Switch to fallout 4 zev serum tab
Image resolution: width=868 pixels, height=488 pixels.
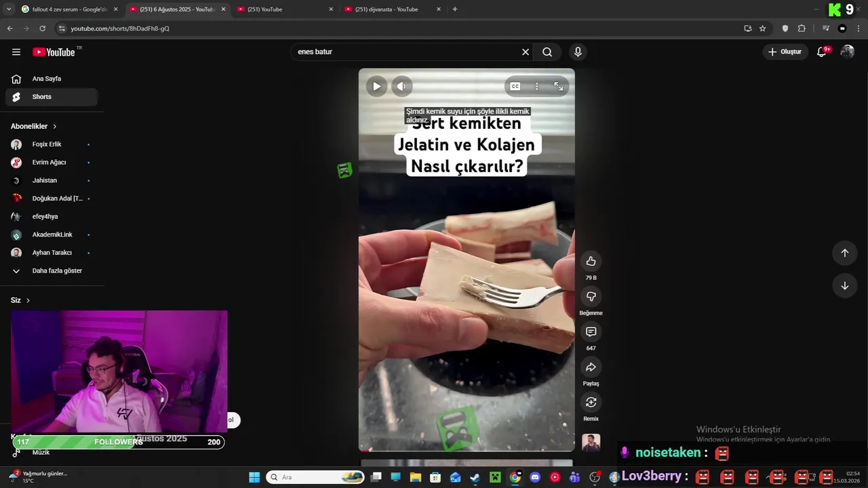tap(69, 9)
